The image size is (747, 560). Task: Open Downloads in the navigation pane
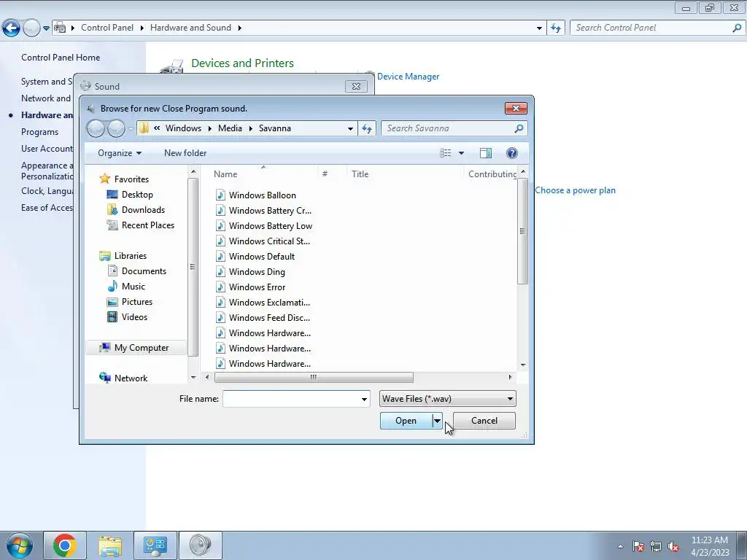(x=143, y=209)
